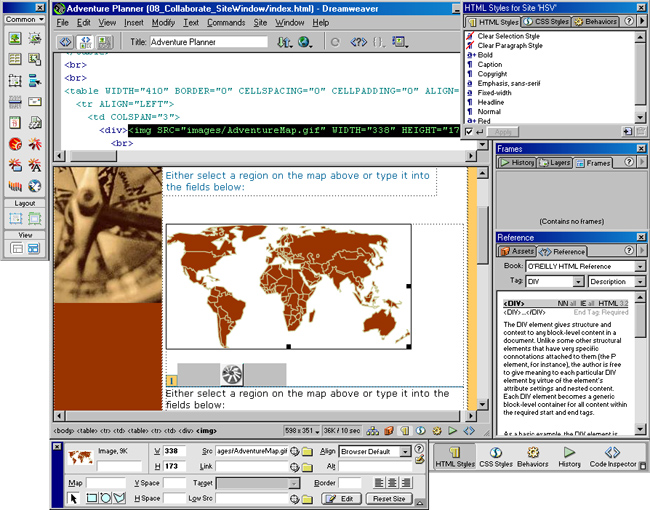Open the History launcher icon

point(569,455)
